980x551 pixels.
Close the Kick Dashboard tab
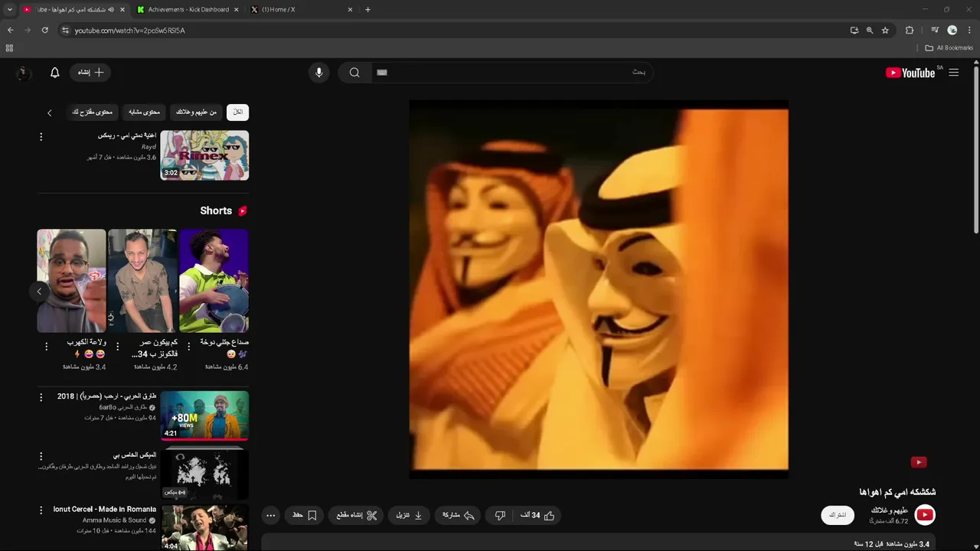tap(236, 9)
